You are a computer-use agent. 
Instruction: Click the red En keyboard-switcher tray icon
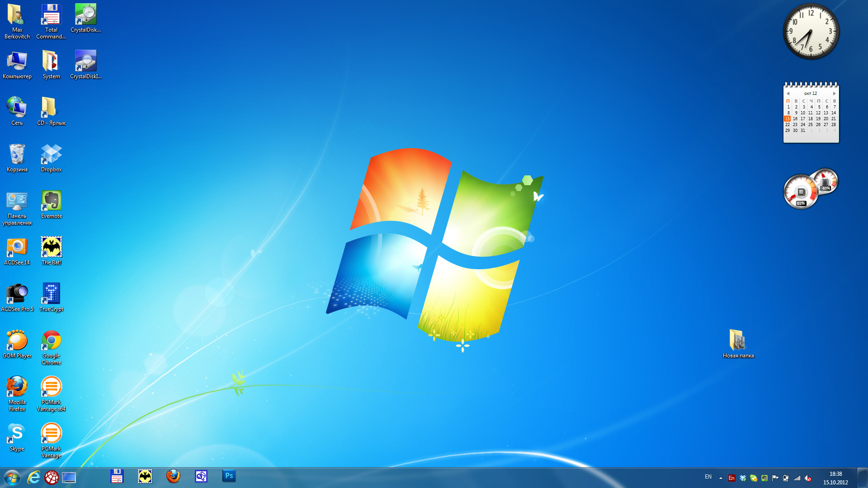click(x=731, y=478)
